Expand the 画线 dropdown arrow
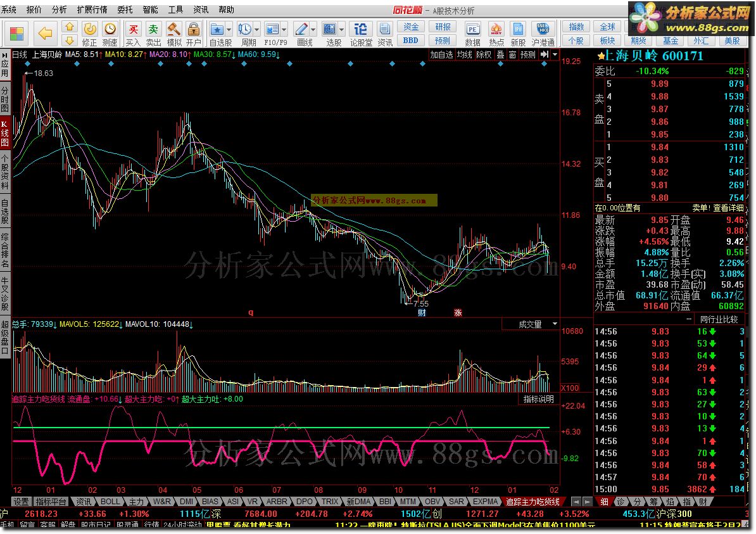Viewport: 756px width, 534px height. (313, 29)
